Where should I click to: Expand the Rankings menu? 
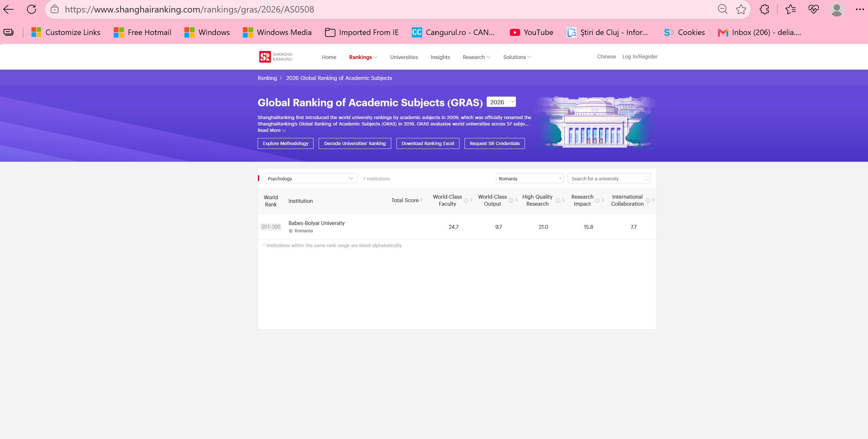pyautogui.click(x=363, y=57)
